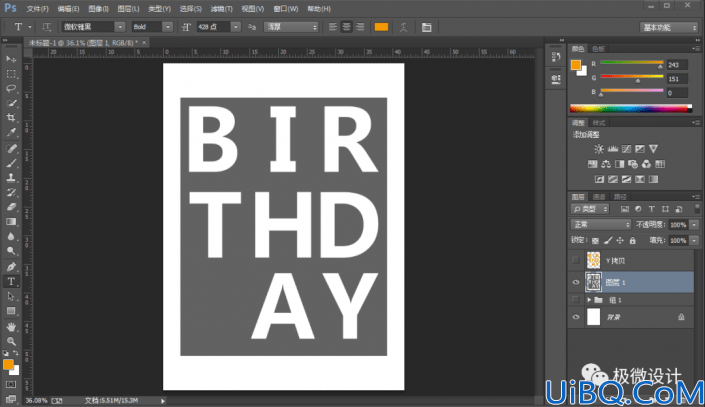Select the Horizontal Type tool in toolbox

(x=11, y=282)
